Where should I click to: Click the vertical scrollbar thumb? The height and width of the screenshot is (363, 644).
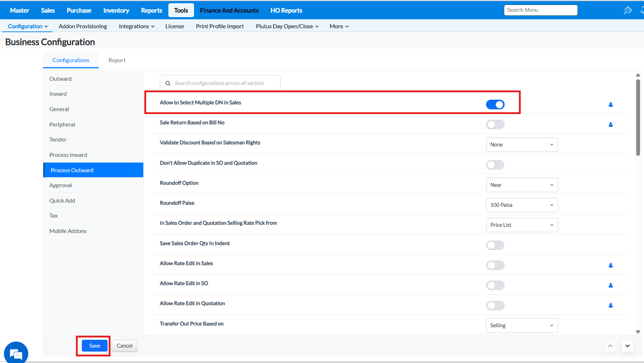tap(638, 118)
